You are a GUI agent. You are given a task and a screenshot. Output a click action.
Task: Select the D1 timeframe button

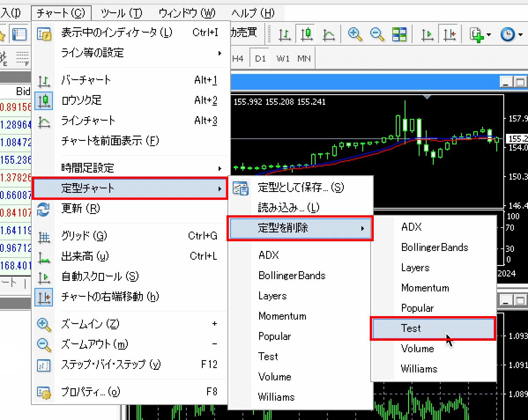point(260,59)
